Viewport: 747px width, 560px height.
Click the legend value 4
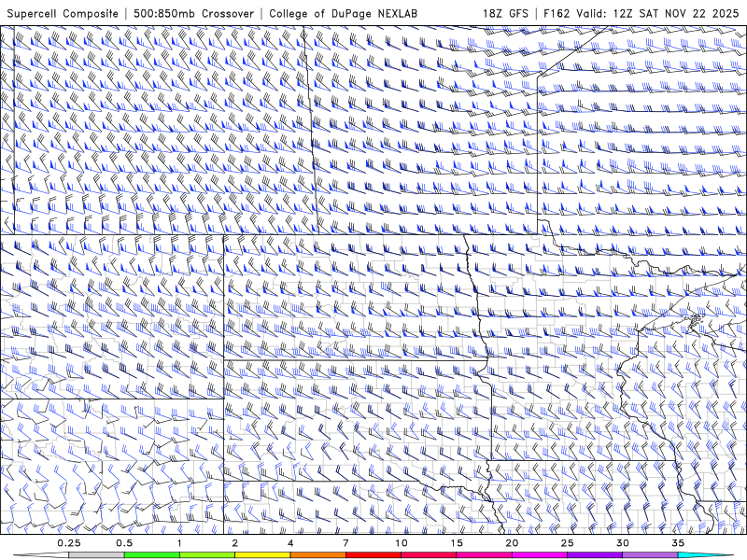290,543
